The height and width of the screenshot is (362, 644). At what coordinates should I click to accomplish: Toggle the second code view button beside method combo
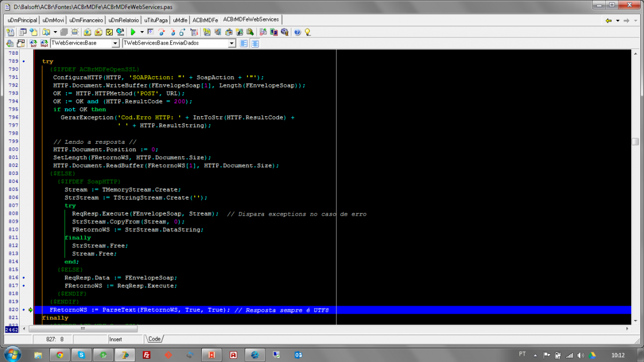(x=255, y=43)
